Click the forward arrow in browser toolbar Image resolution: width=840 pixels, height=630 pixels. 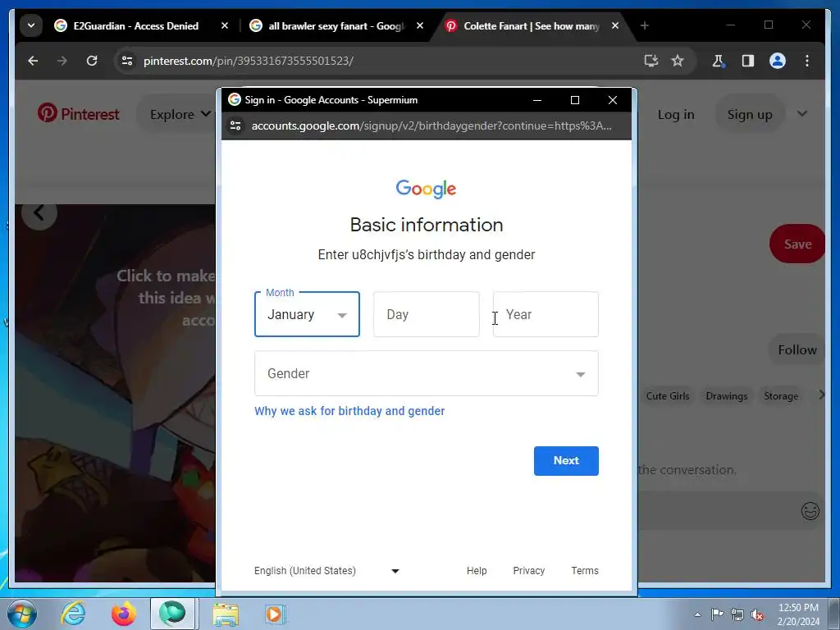(62, 61)
